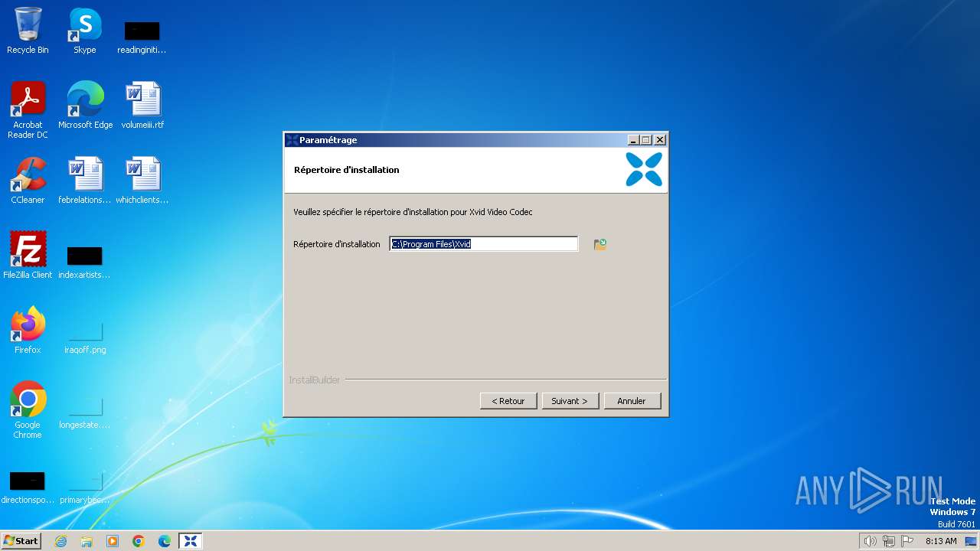980x551 pixels.
Task: Select the whichclients document icon
Action: pos(142,181)
